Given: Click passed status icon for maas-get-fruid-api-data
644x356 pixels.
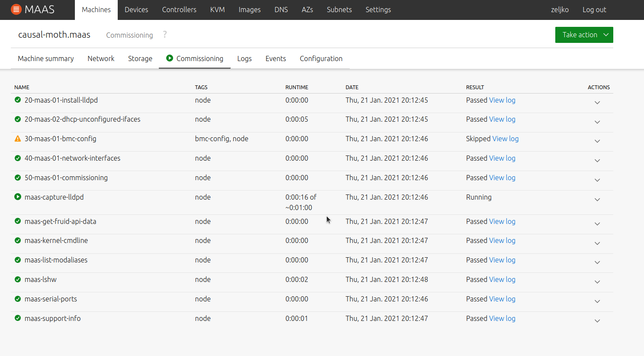Looking at the screenshot, I should coord(18,221).
